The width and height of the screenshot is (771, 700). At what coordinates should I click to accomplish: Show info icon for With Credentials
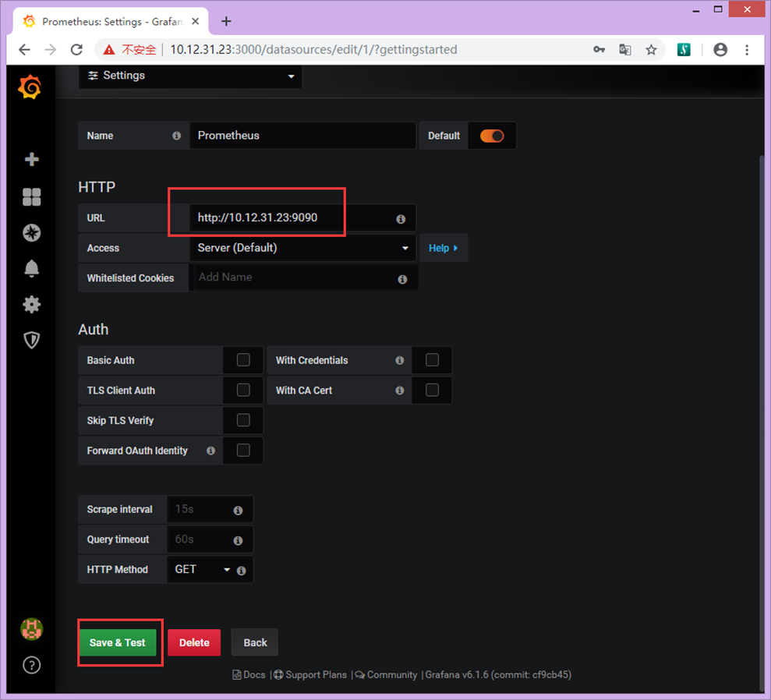click(399, 360)
